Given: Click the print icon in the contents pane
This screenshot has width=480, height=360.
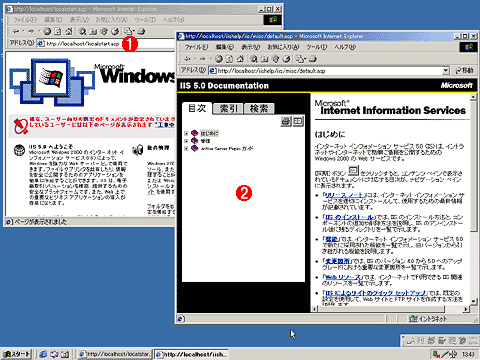Looking at the screenshot, I should pos(286,122).
